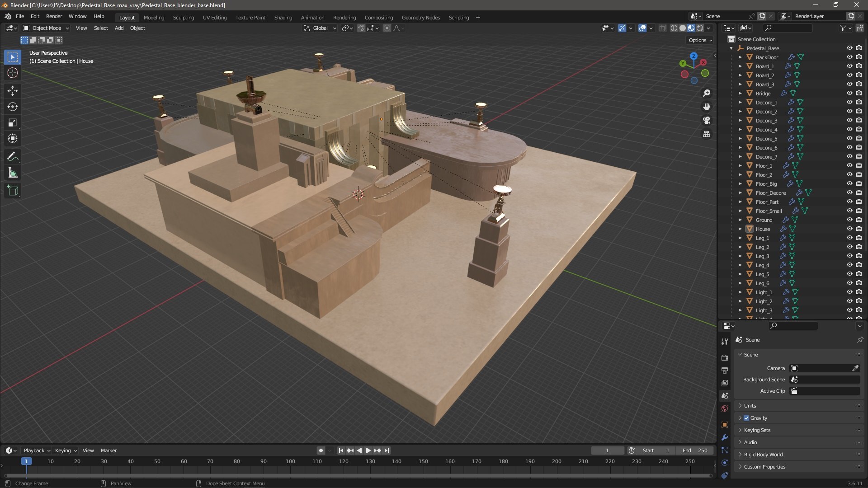Select the Add Cube tool
The image size is (868, 488).
point(13,191)
